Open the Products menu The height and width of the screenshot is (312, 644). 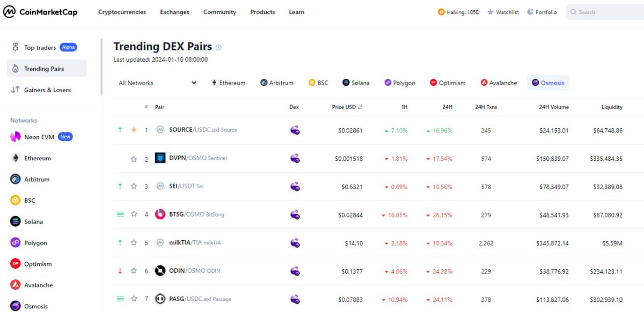(x=262, y=12)
